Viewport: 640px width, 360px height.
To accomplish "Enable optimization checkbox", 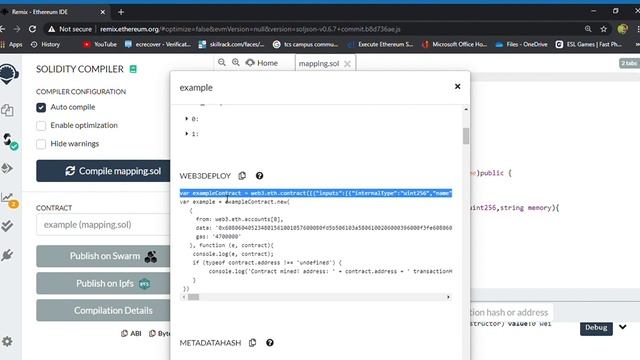I will pyautogui.click(x=41, y=126).
